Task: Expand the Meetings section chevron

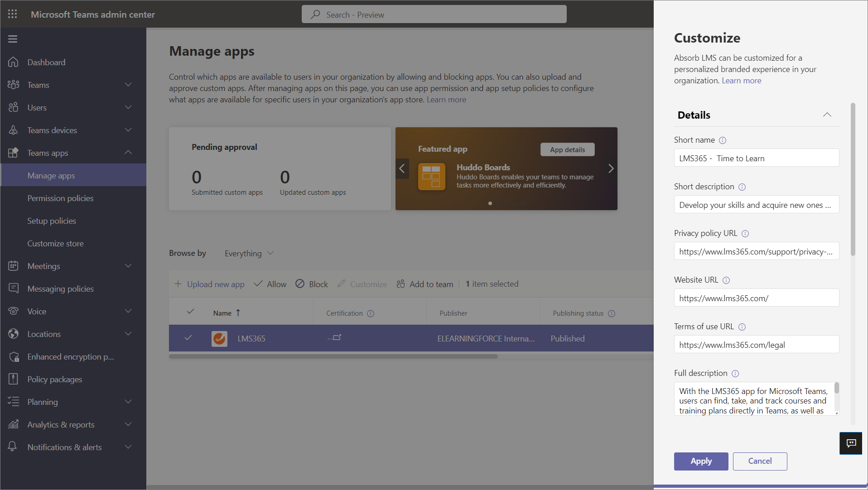Action: pyautogui.click(x=128, y=266)
